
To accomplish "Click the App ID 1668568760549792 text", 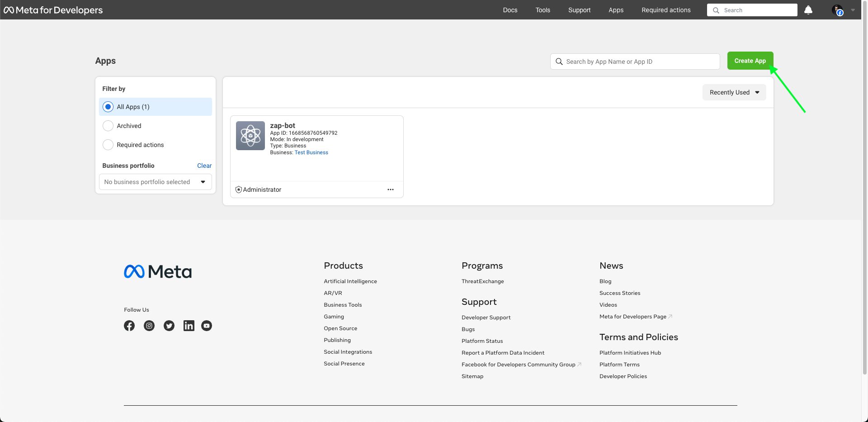I will (304, 133).
